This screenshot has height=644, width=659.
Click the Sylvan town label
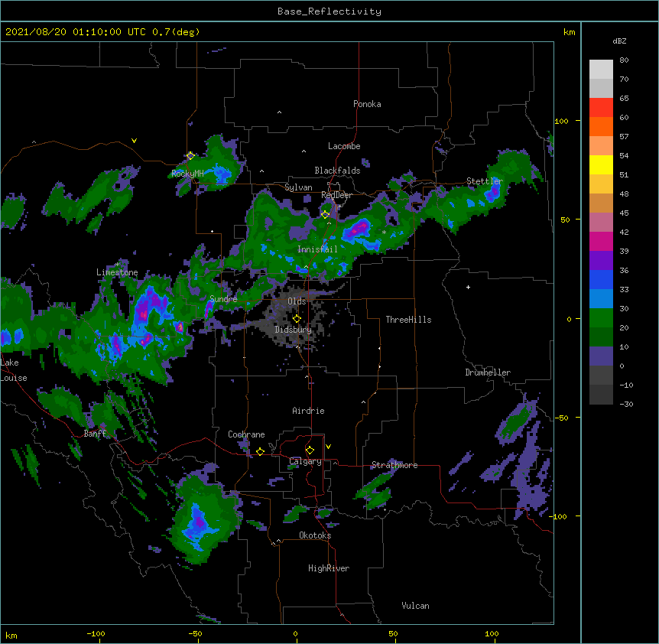tap(298, 187)
